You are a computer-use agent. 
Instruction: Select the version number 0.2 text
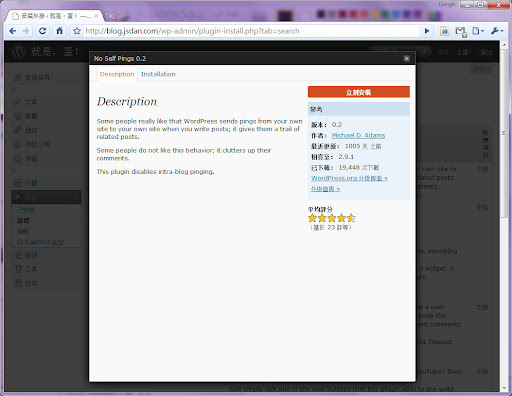337,125
